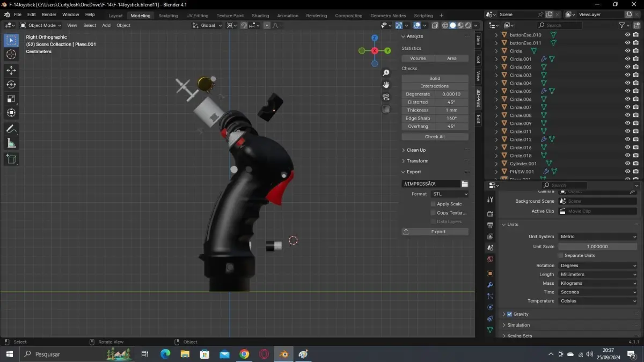Activate the 3D Cursor tool

(x=11, y=54)
